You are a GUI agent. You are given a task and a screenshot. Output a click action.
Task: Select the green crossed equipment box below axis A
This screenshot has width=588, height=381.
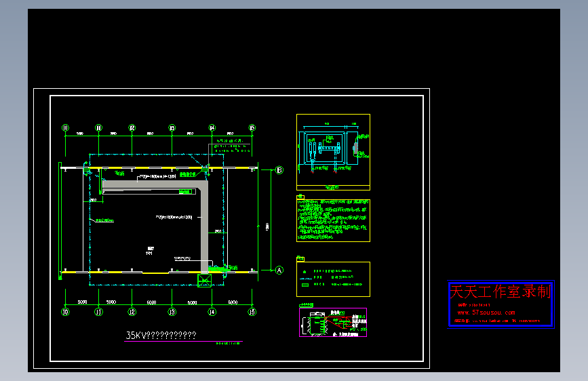[x=204, y=280]
